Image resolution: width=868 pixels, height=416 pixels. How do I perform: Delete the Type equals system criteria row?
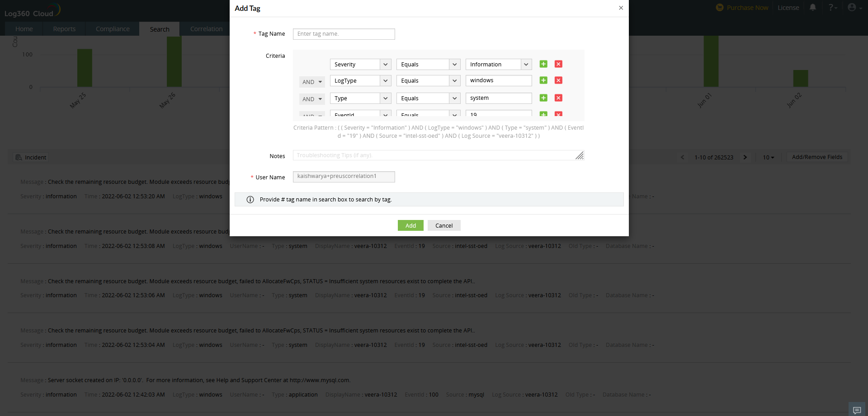pyautogui.click(x=558, y=98)
